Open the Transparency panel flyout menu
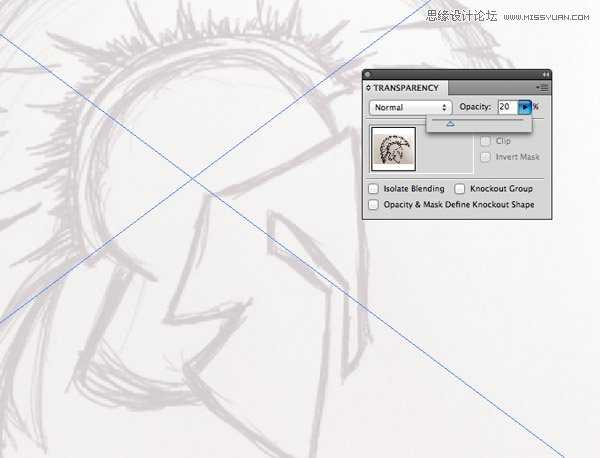Image resolution: width=600 pixels, height=458 pixels. pos(542,88)
